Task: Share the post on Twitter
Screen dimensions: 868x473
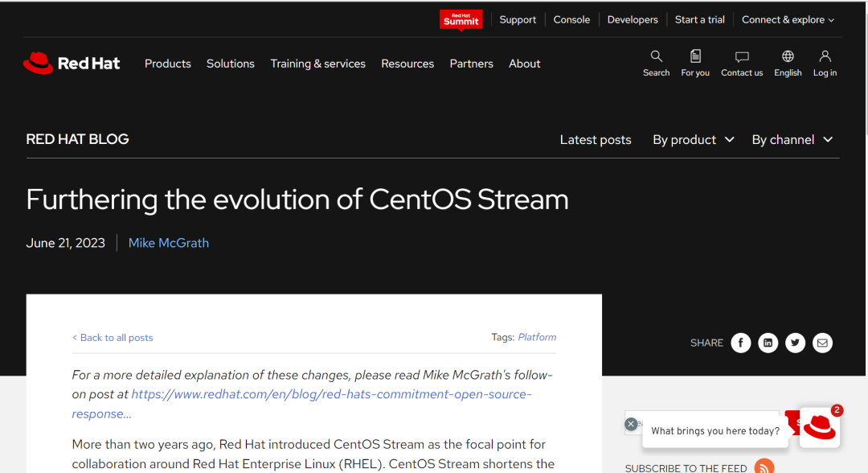Action: pos(795,343)
